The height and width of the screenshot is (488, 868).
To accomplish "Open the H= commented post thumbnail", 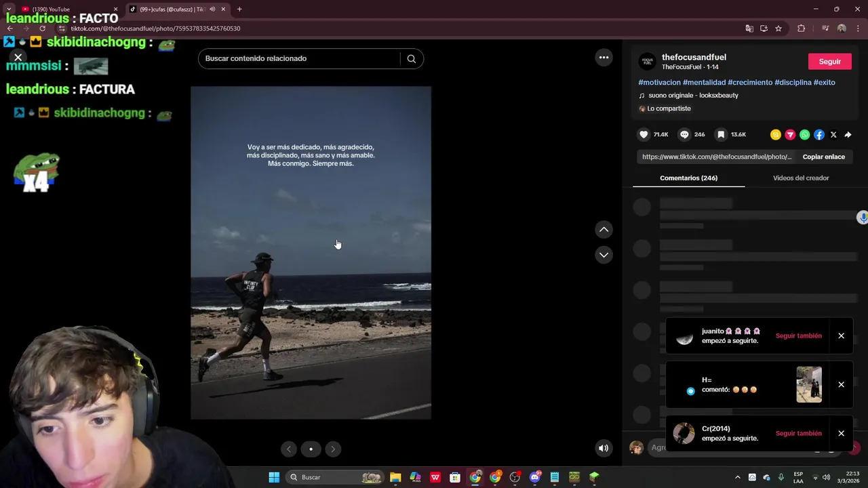I will 808,384.
